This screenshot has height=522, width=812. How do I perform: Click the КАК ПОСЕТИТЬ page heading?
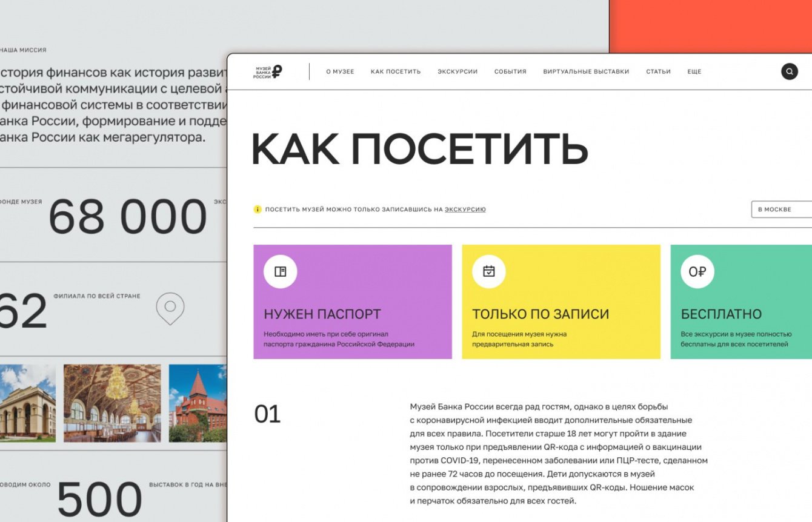[419, 148]
